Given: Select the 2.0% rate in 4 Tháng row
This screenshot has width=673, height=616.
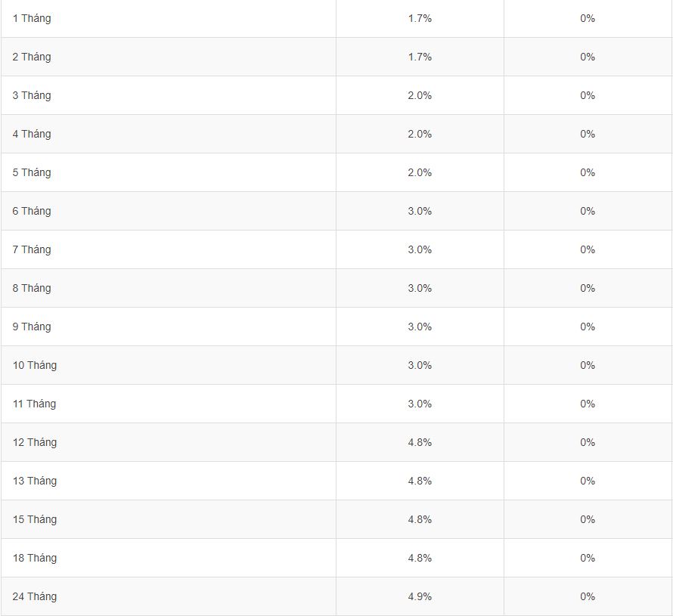Looking at the screenshot, I should click(x=420, y=134).
